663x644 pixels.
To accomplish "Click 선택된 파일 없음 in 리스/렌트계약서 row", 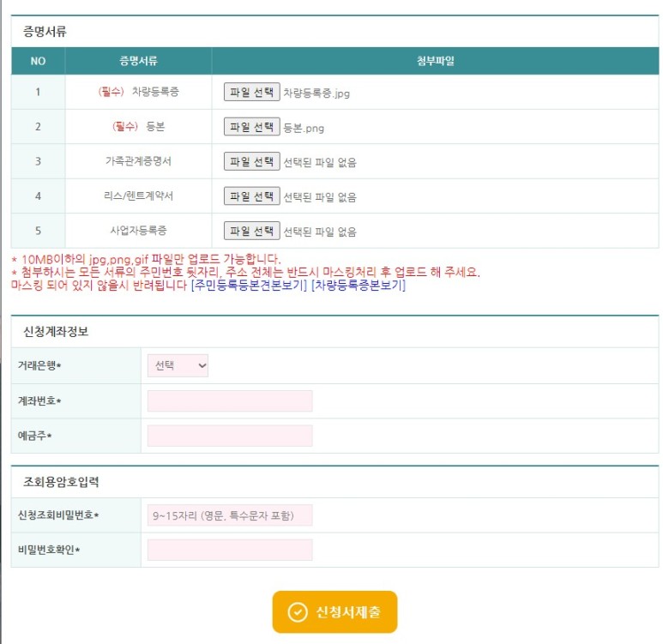I will click(320, 197).
